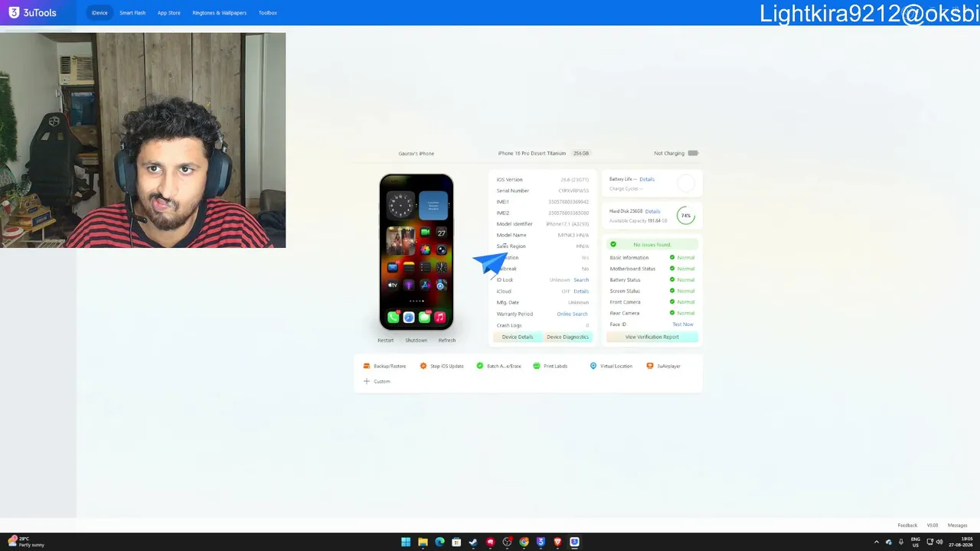Click the Print Labels icon

537,366
